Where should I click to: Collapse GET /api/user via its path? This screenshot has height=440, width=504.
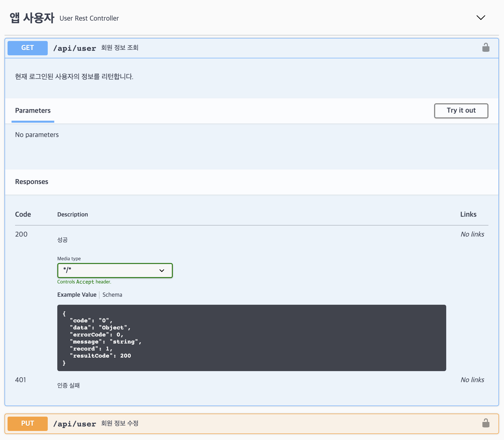coord(75,48)
